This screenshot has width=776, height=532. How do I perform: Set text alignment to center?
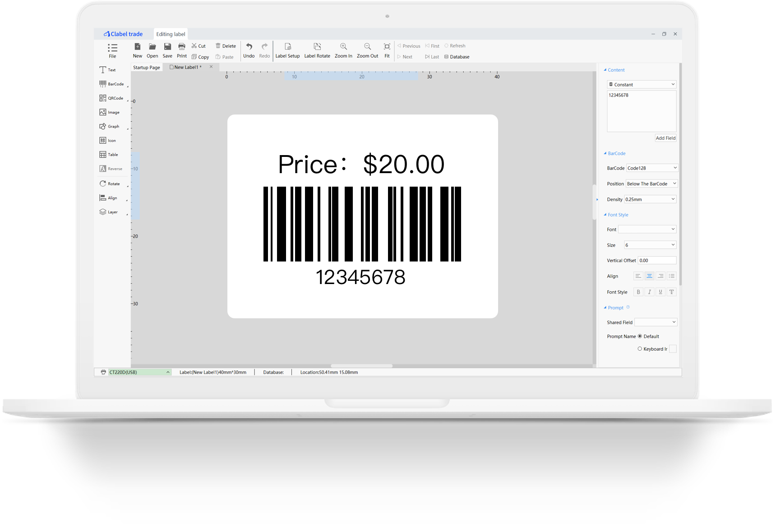pyautogui.click(x=649, y=276)
